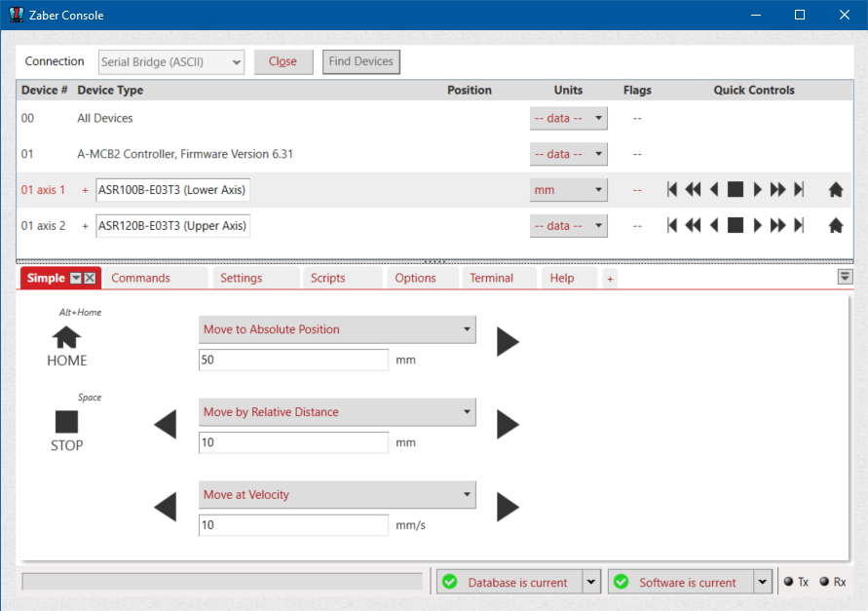Screen dimensions: 868x611
Task: Fast forward axis 1 with double right arrows
Action: pyautogui.click(x=777, y=190)
